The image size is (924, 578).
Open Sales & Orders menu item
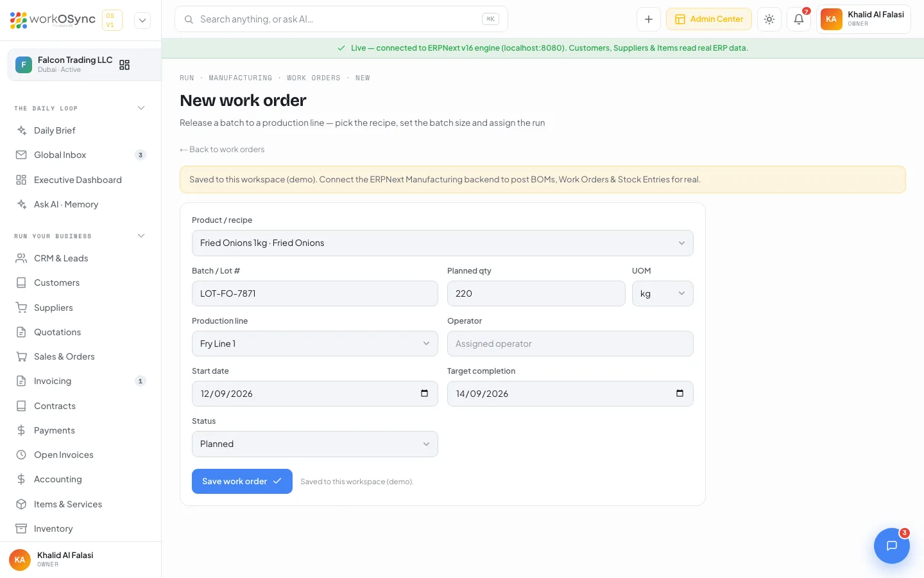(x=81, y=356)
